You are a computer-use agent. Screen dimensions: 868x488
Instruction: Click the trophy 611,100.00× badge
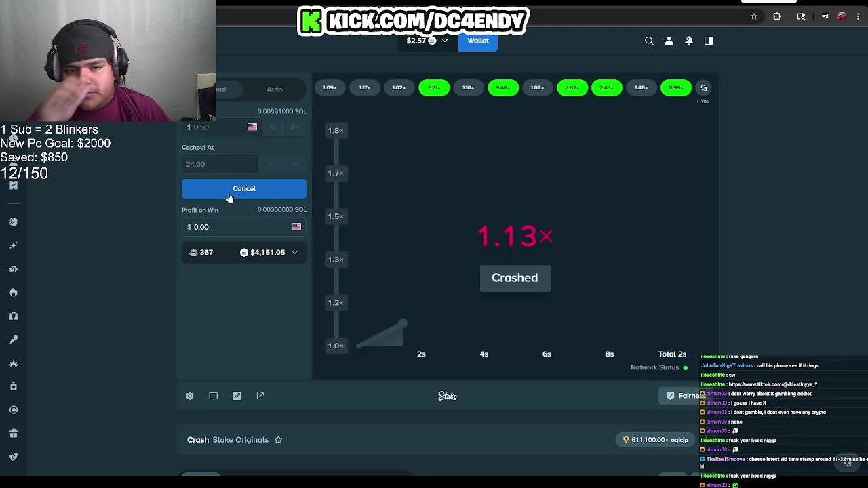655,440
